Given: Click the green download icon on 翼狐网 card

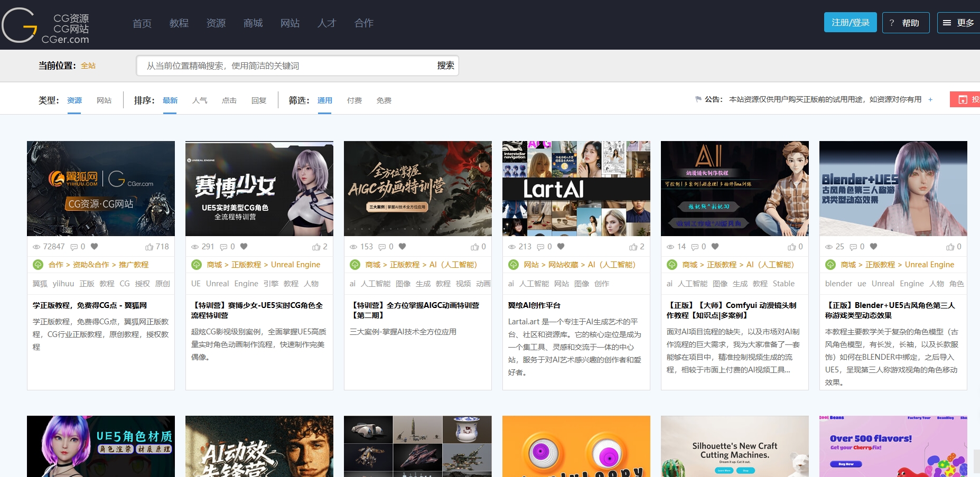Looking at the screenshot, I should click(x=37, y=265).
